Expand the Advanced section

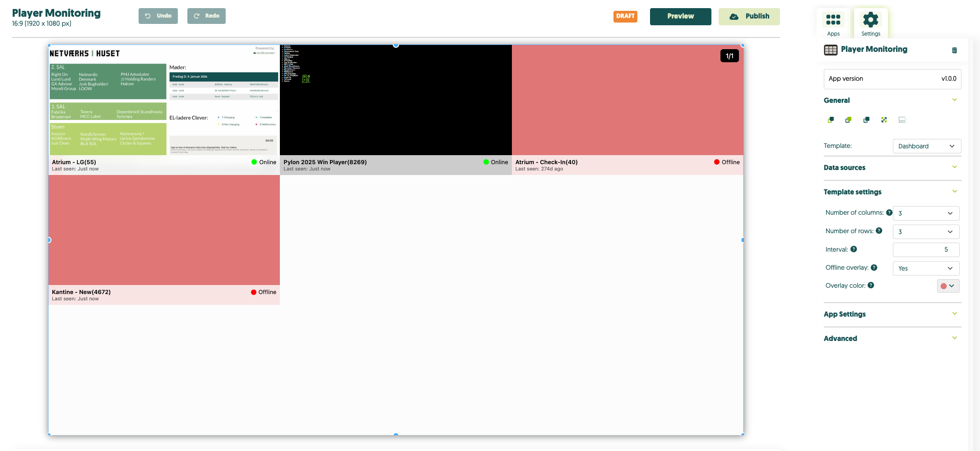954,338
